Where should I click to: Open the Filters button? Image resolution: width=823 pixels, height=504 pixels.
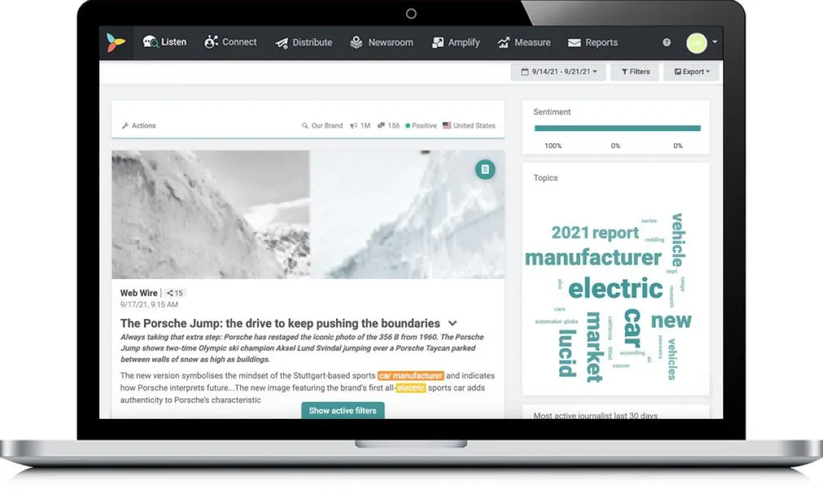[635, 72]
